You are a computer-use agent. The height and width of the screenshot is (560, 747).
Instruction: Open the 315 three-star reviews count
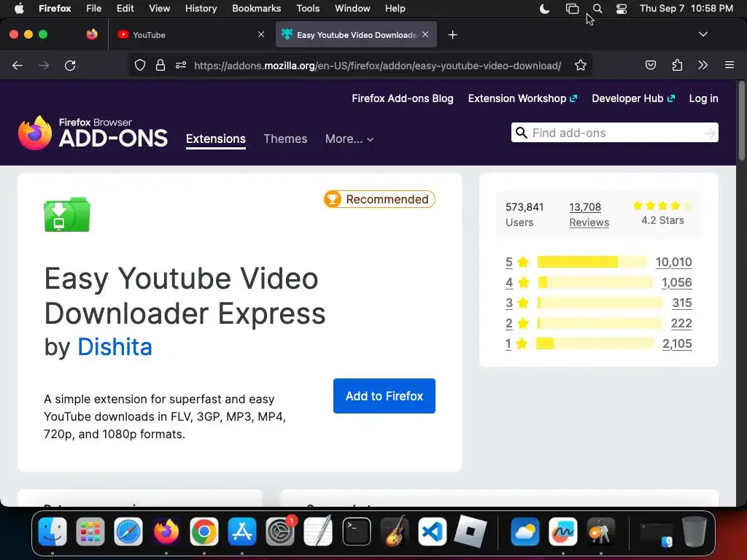pos(682,303)
